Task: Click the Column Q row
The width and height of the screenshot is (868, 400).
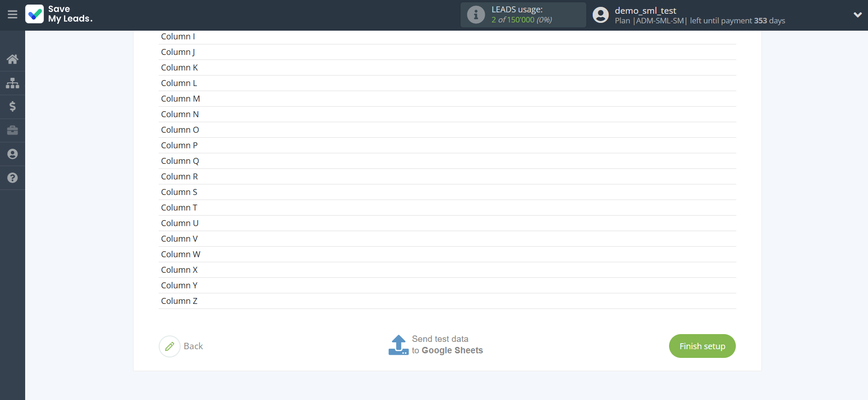Action: point(447,161)
